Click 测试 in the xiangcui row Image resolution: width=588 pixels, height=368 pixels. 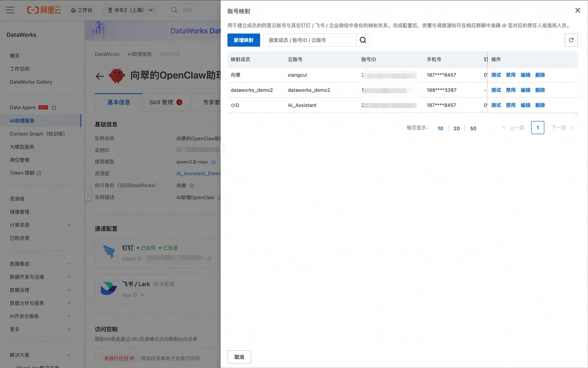[x=496, y=75]
